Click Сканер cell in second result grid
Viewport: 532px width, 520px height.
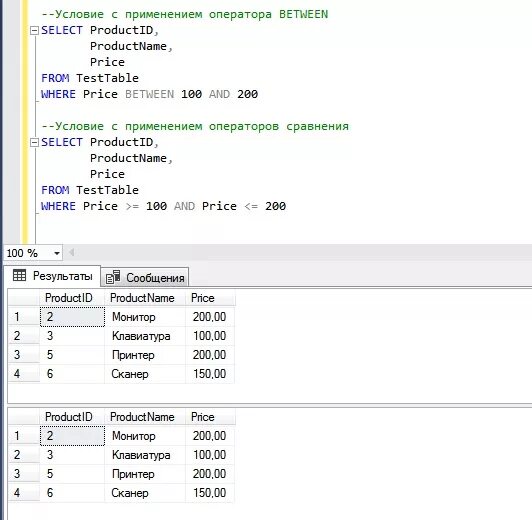(145, 493)
